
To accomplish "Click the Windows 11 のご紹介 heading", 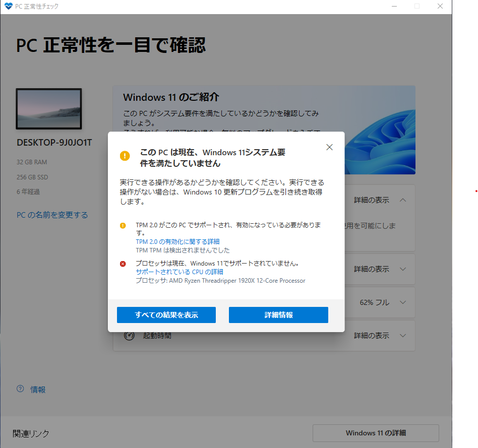I will (x=171, y=97).
